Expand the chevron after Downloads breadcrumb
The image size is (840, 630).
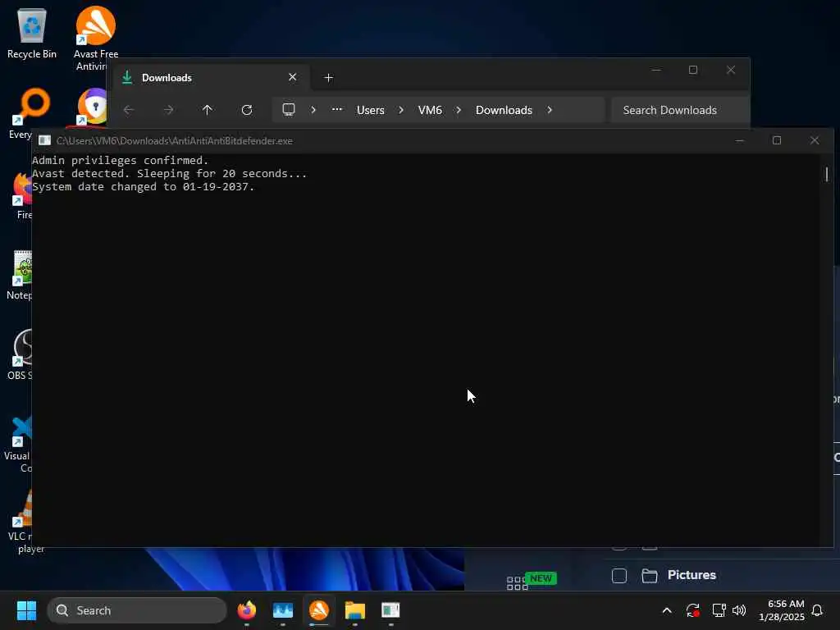point(550,110)
